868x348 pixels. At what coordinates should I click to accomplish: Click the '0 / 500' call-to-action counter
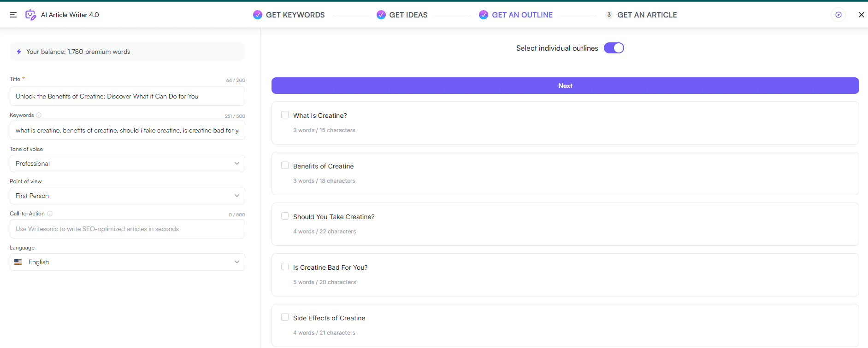pyautogui.click(x=237, y=215)
